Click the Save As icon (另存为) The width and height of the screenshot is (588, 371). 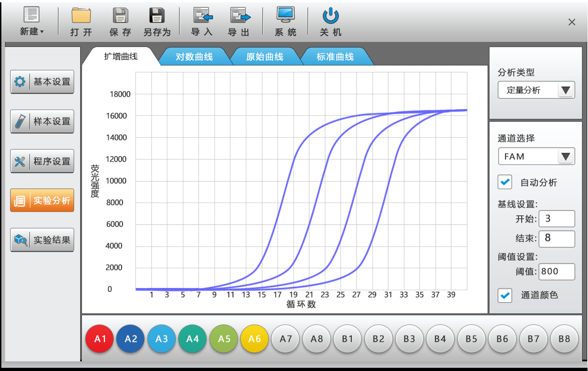[157, 17]
